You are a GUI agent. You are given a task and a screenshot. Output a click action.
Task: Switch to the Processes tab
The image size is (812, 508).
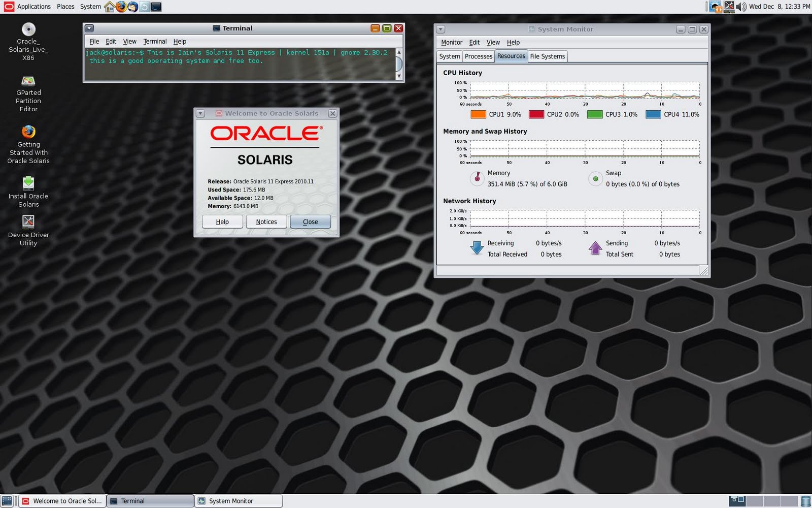pyautogui.click(x=479, y=56)
